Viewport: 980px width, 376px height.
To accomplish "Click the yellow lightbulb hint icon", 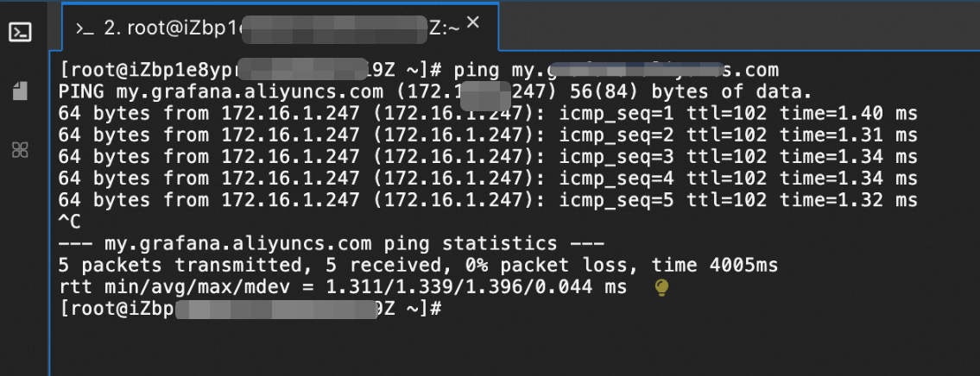I will pos(662,288).
